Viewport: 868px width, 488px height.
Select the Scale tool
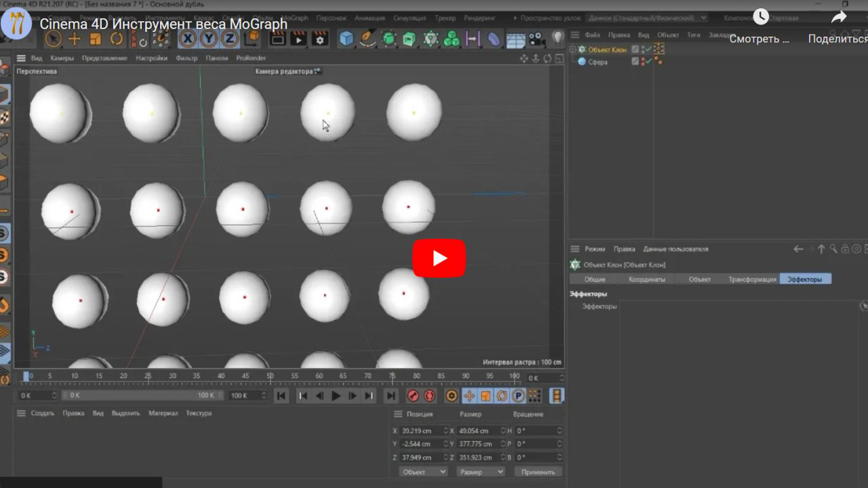(97, 39)
